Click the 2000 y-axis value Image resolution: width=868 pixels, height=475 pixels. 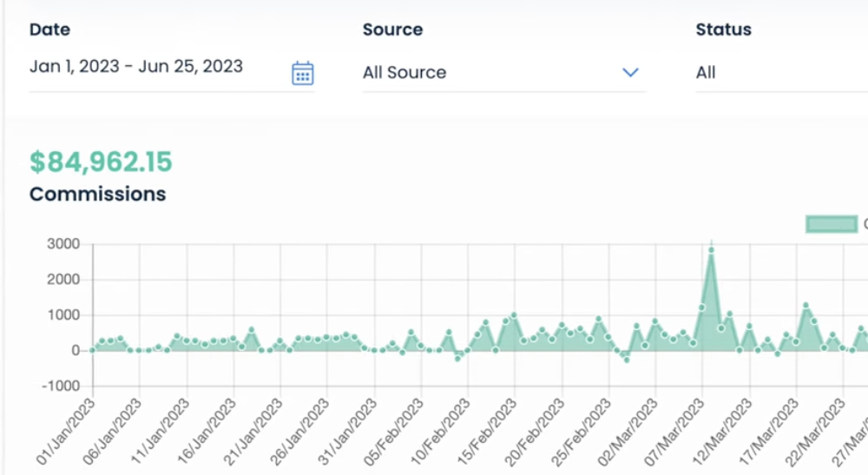(x=63, y=280)
